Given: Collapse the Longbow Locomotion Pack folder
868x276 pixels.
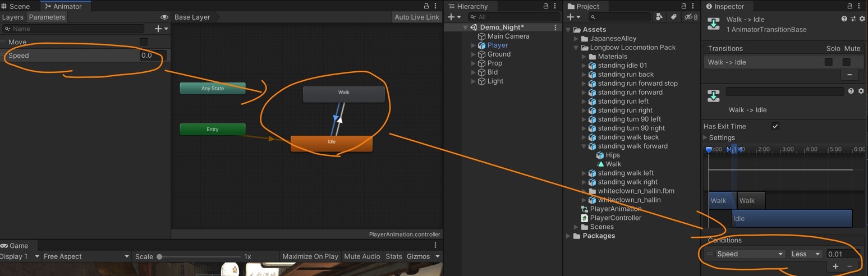Looking at the screenshot, I should pos(576,48).
